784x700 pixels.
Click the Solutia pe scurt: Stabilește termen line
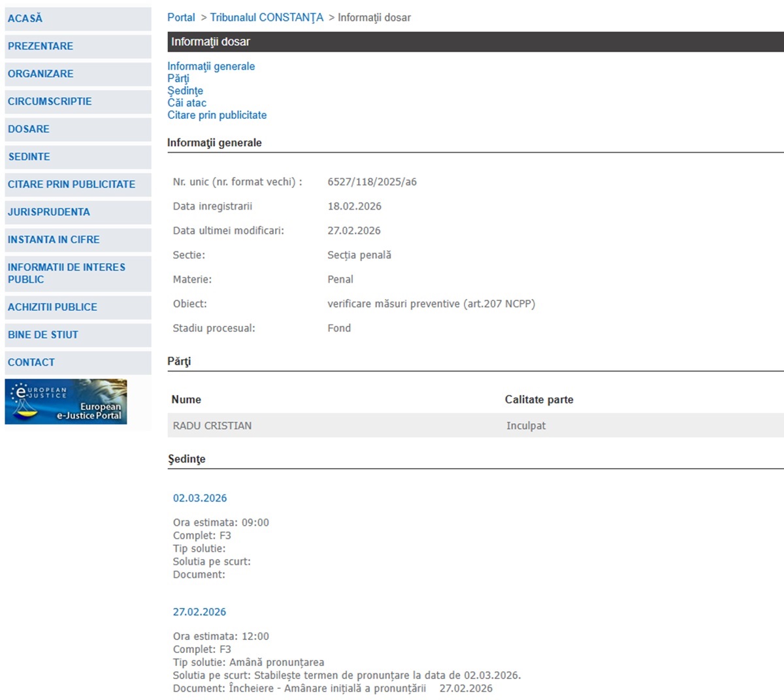coord(347,675)
